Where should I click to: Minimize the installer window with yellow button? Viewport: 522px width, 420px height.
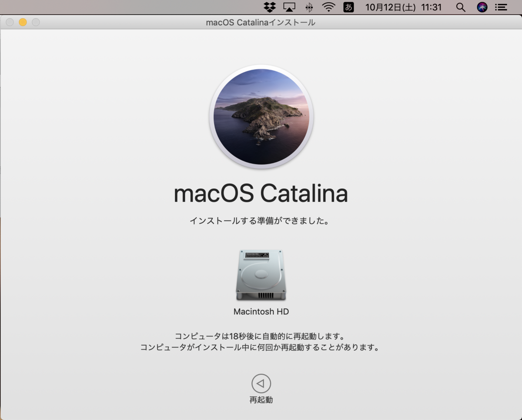[23, 22]
